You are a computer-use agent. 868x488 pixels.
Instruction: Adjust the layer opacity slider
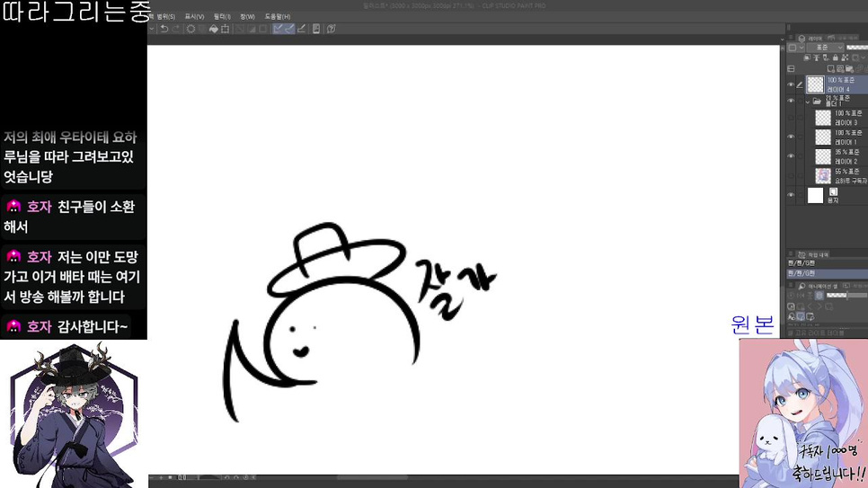click(858, 48)
